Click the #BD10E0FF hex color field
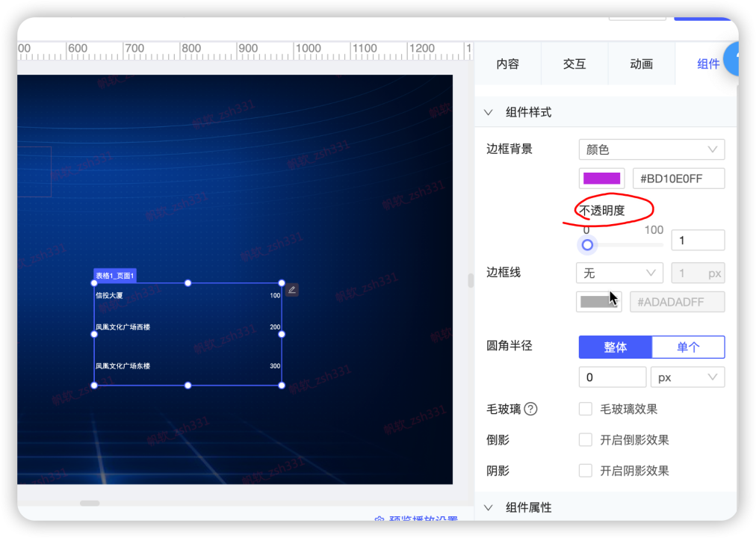Viewport: 756px width, 538px height. click(x=678, y=179)
